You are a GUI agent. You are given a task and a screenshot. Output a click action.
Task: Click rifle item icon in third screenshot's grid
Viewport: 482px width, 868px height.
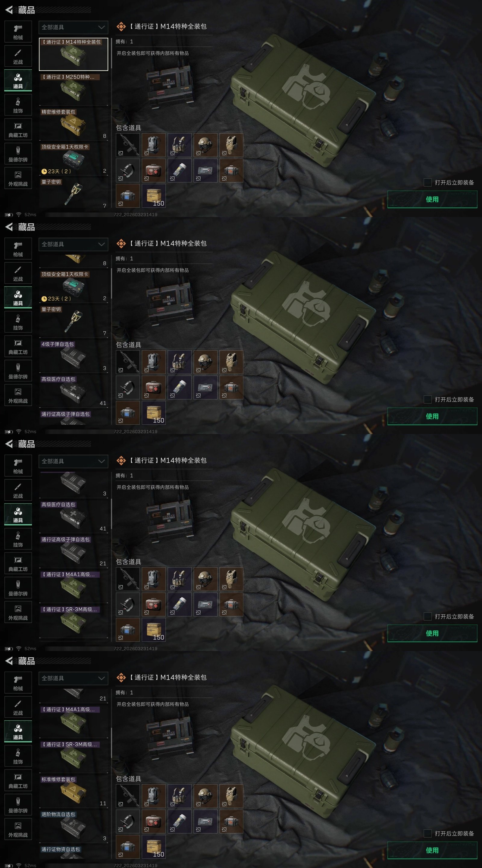[128, 579]
